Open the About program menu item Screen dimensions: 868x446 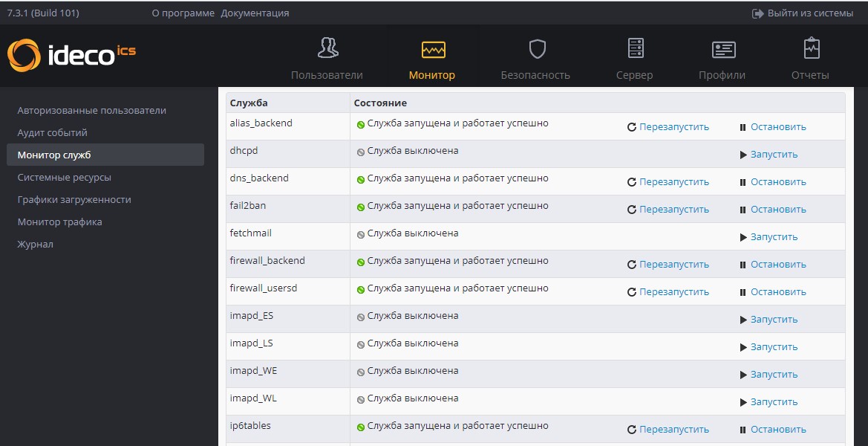(x=183, y=13)
